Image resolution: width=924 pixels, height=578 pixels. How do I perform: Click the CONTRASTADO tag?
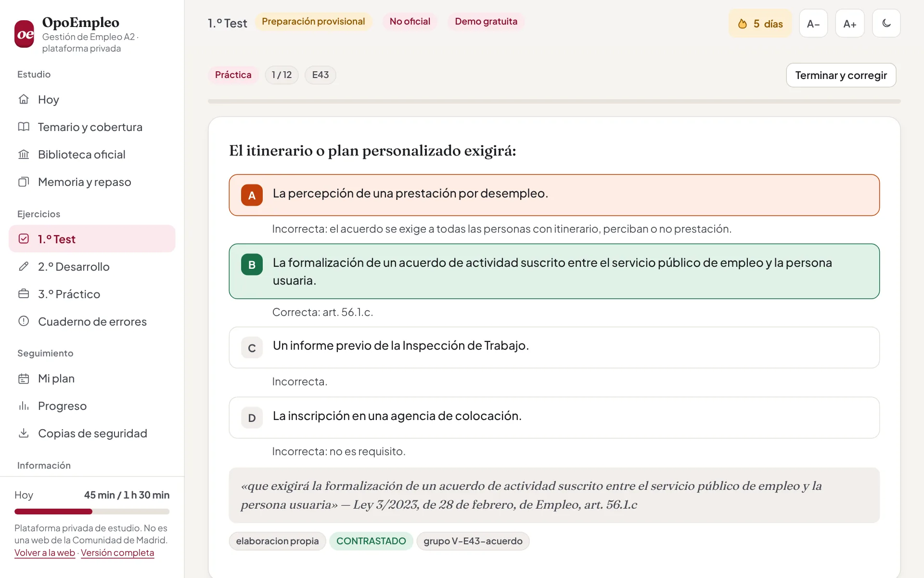[x=371, y=541]
